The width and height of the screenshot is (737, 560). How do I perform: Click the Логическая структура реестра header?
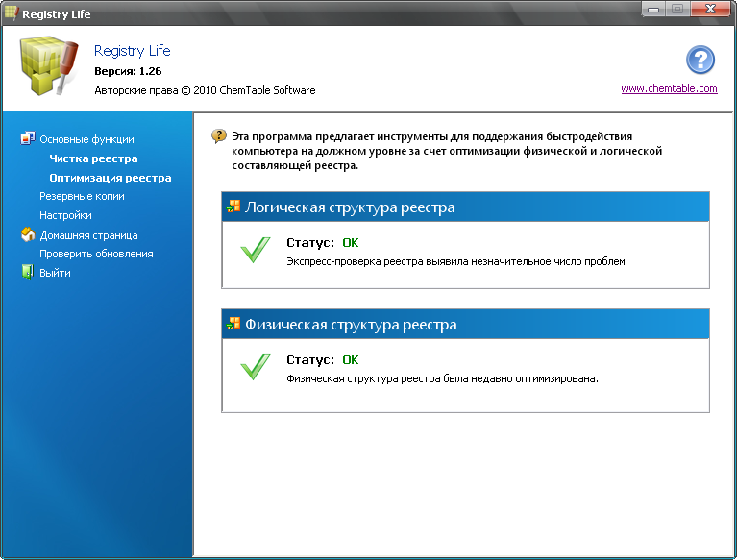[x=465, y=207]
